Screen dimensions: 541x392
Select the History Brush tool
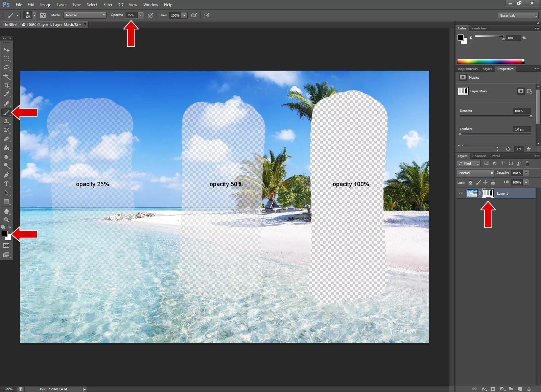click(x=6, y=130)
